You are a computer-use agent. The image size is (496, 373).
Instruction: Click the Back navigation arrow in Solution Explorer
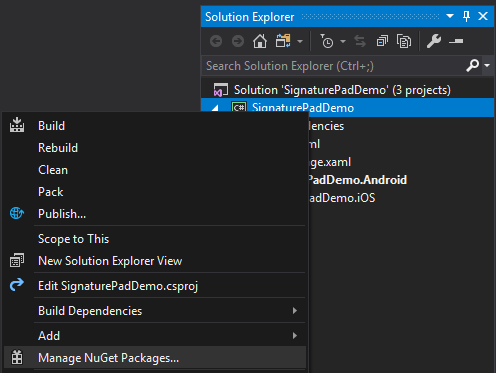216,41
